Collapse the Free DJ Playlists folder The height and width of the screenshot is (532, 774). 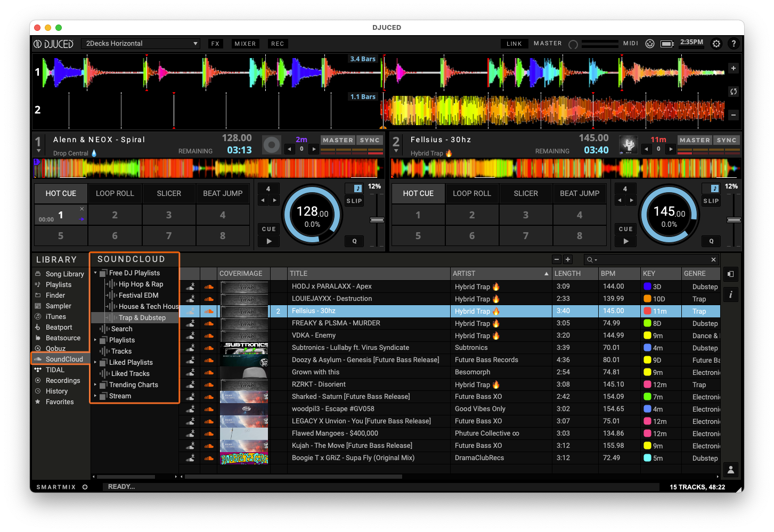tap(96, 273)
